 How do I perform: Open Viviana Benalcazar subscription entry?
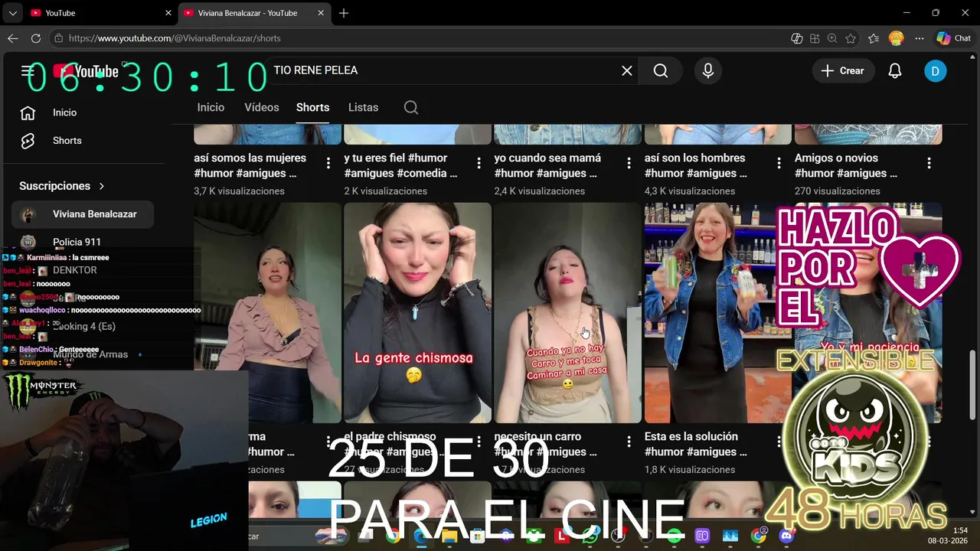coord(83,214)
